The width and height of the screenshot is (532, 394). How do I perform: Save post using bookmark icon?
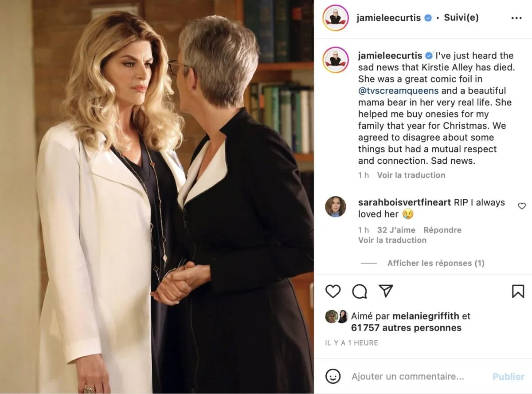(518, 291)
